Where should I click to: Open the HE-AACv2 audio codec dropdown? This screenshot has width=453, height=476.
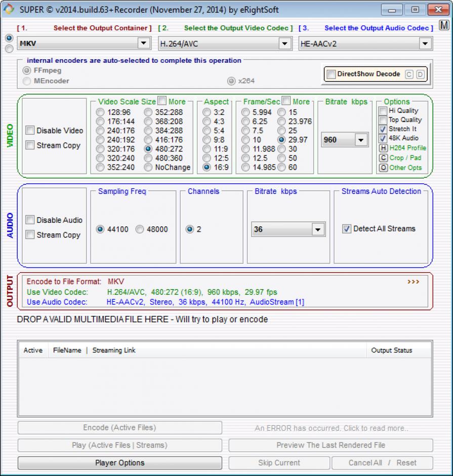pyautogui.click(x=425, y=44)
